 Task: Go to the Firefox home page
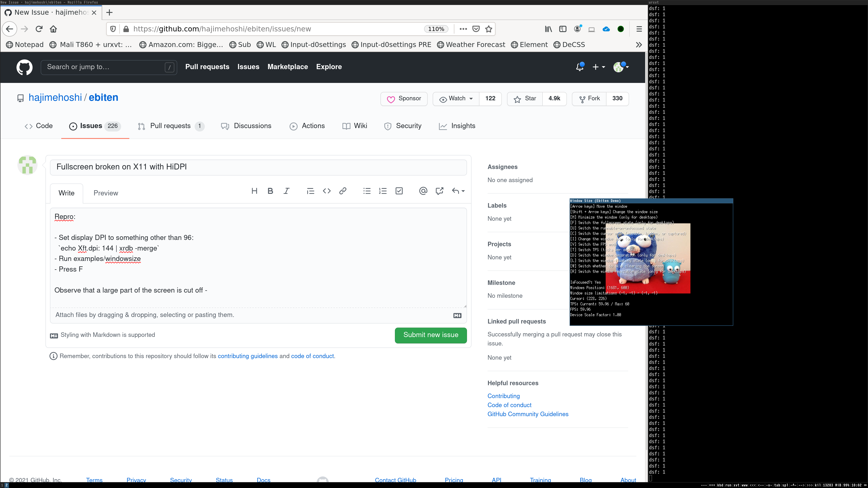(53, 29)
